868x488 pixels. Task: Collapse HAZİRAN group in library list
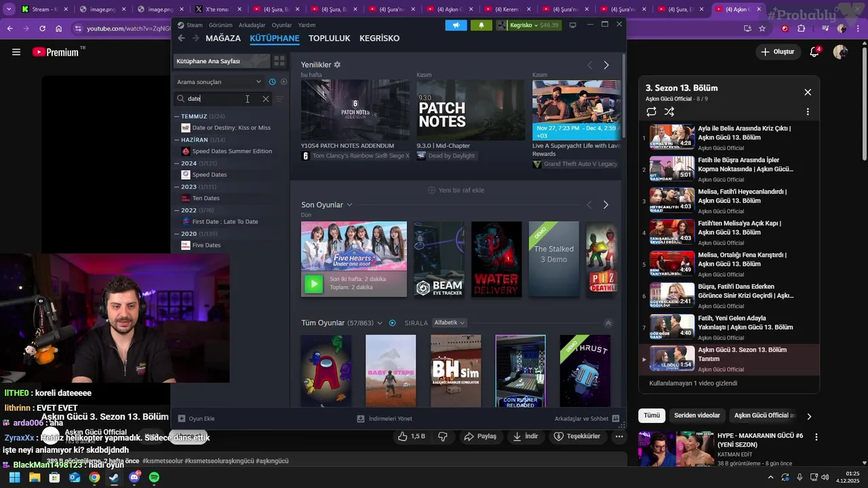tap(177, 140)
